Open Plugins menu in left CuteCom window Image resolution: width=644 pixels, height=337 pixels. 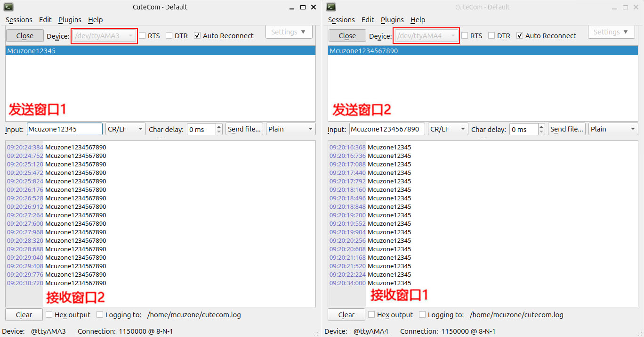click(x=70, y=20)
